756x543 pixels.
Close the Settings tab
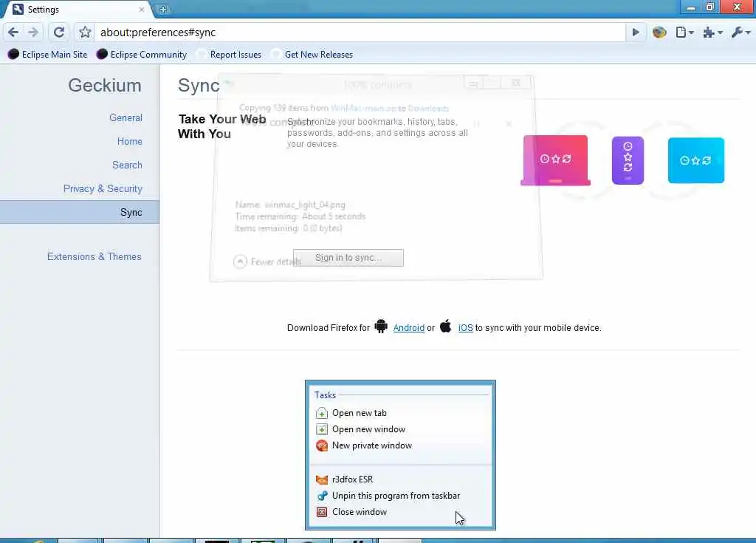click(141, 9)
